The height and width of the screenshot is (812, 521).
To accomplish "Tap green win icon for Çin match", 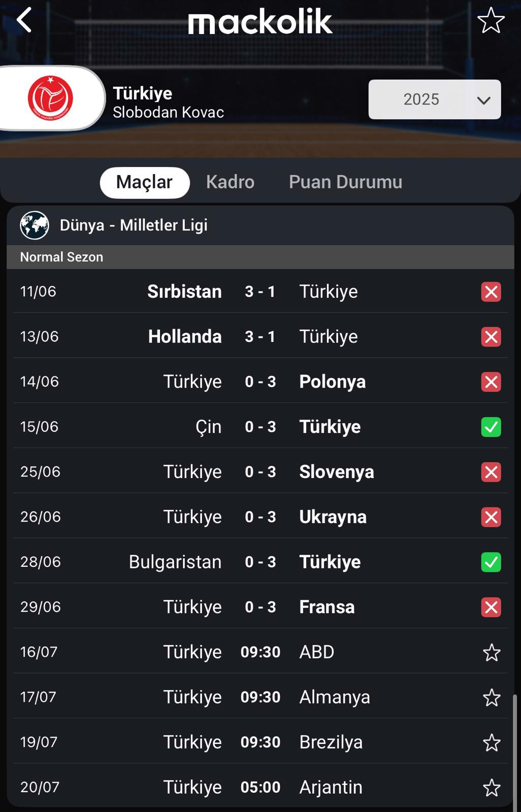I will tap(491, 427).
